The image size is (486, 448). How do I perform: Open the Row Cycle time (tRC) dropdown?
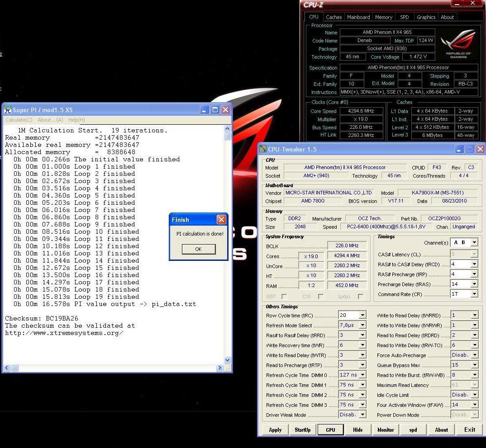click(362, 315)
